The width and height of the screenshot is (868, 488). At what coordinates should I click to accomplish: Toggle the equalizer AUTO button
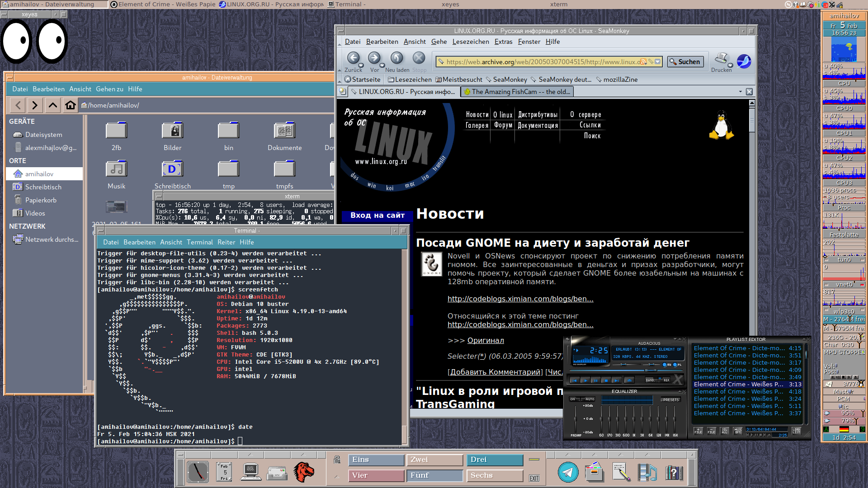point(589,399)
